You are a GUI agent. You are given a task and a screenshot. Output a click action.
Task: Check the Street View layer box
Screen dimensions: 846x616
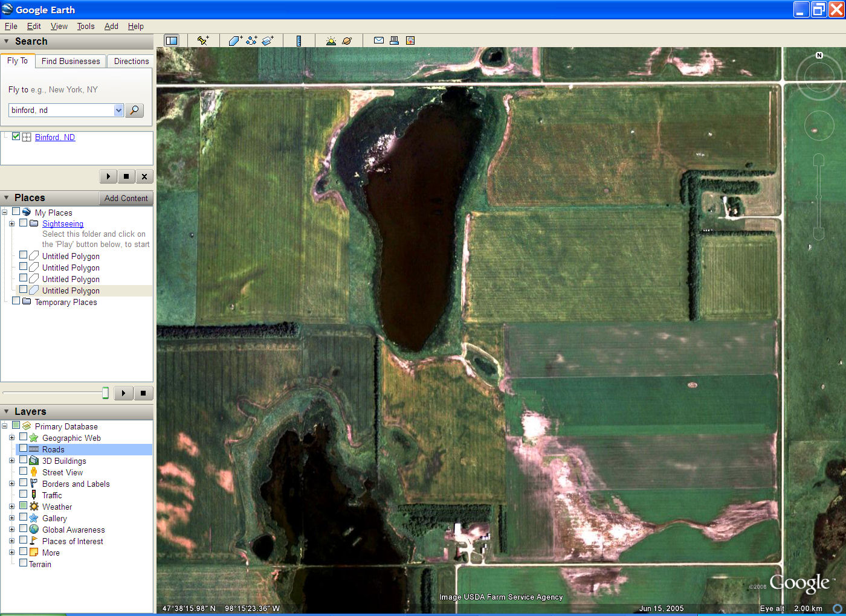23,471
